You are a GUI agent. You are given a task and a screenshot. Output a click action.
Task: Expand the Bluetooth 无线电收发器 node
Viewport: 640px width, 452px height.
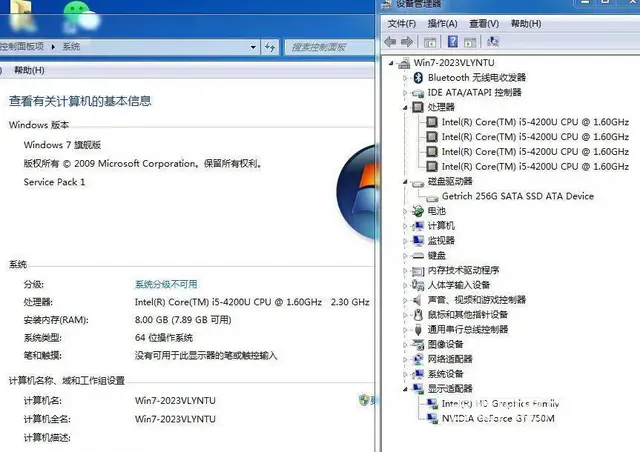coord(405,78)
